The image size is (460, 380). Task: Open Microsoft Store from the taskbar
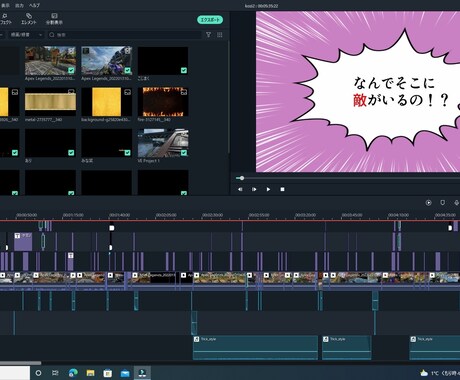108,373
